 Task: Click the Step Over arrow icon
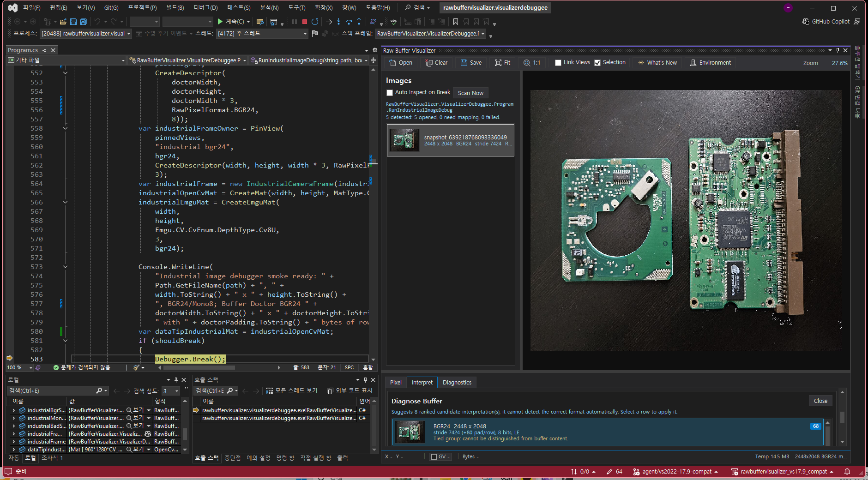[x=349, y=22]
